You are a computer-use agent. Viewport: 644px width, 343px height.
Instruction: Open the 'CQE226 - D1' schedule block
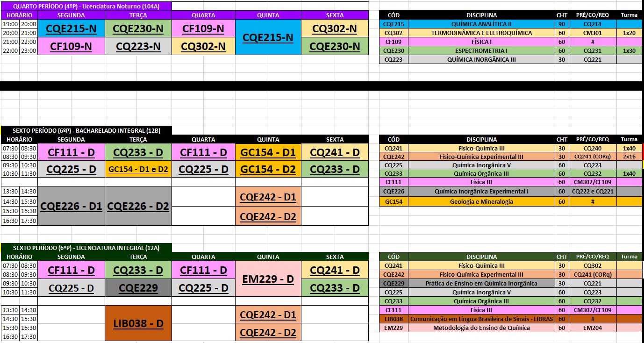coord(72,206)
